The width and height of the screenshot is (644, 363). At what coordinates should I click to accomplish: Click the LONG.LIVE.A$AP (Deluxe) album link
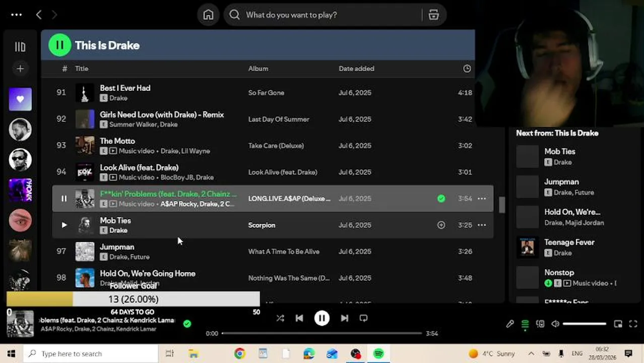click(289, 199)
